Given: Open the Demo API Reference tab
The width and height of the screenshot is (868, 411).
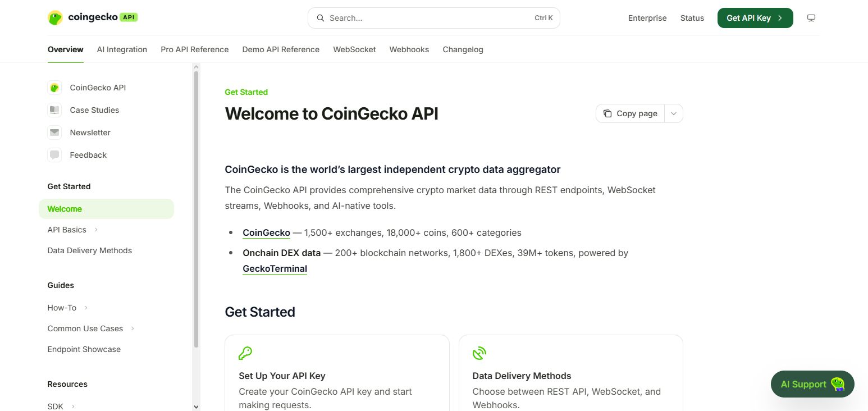Looking at the screenshot, I should coord(281,49).
